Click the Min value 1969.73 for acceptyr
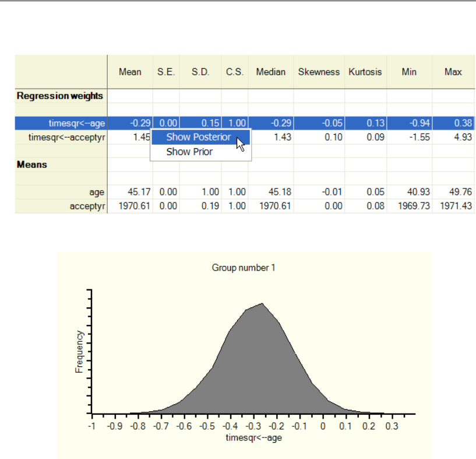The width and height of the screenshot is (476, 459). (x=414, y=206)
